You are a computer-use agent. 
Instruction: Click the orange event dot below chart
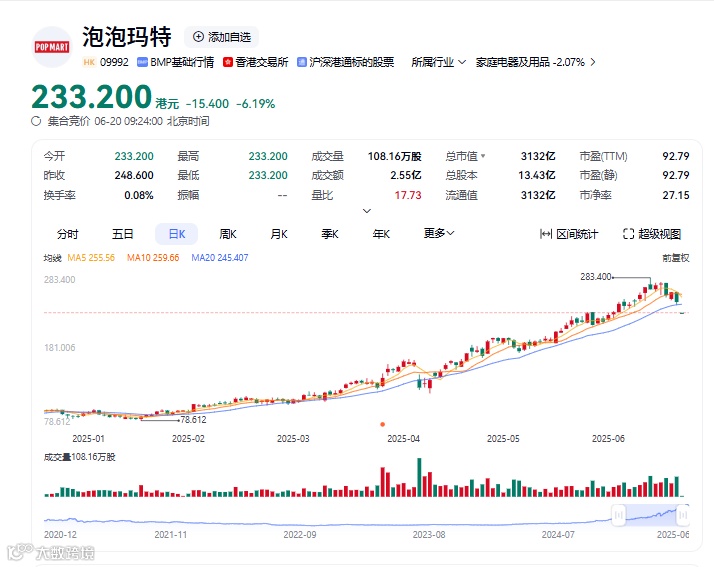click(x=382, y=424)
